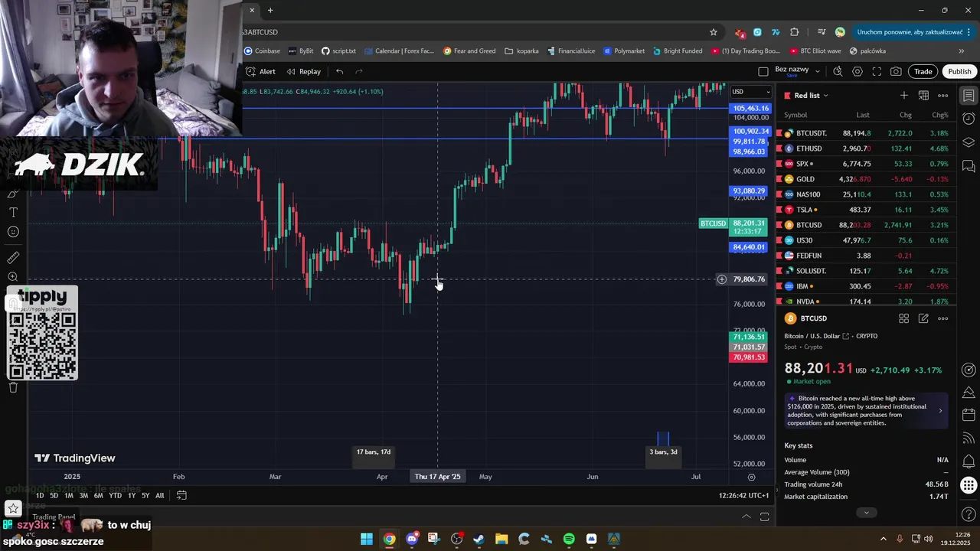The width and height of the screenshot is (980, 551).
Task: Open the layout setup square icon
Action: (763, 71)
